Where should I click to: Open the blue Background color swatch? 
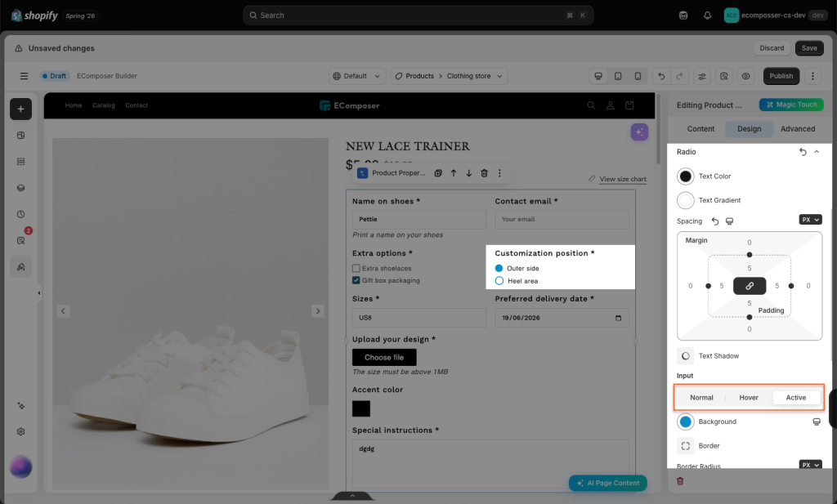686,421
